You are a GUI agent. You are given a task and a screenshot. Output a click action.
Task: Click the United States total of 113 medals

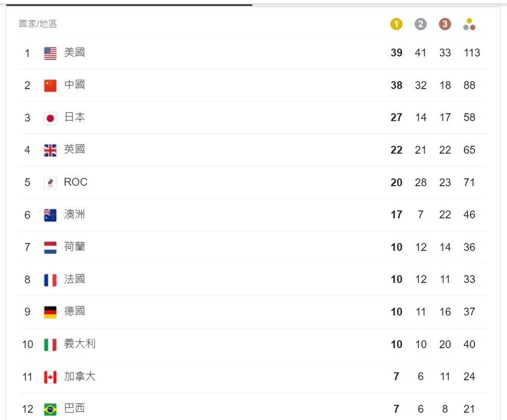pyautogui.click(x=471, y=53)
